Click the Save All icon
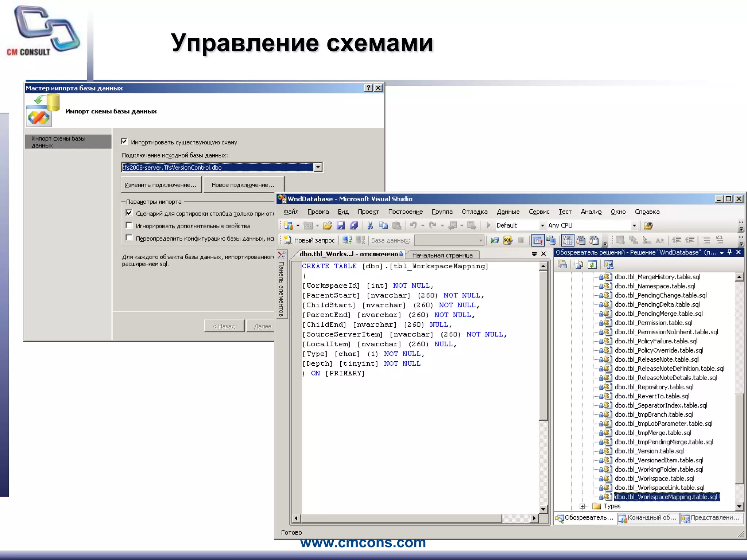The height and width of the screenshot is (560, 747). (x=353, y=226)
